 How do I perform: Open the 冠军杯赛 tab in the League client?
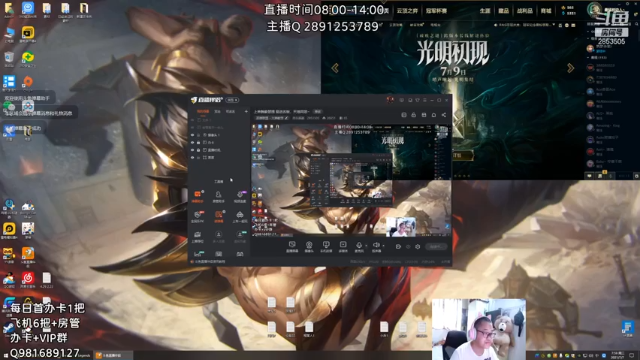(436, 11)
